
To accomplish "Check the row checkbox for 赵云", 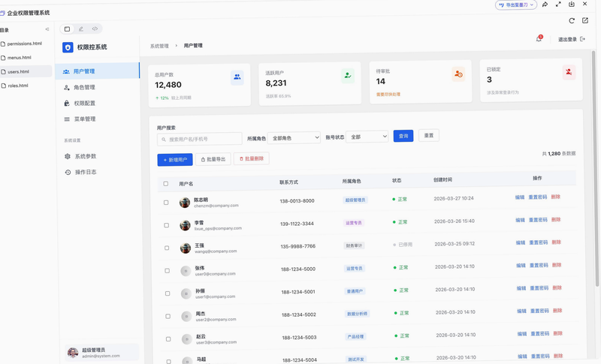I will [168, 339].
